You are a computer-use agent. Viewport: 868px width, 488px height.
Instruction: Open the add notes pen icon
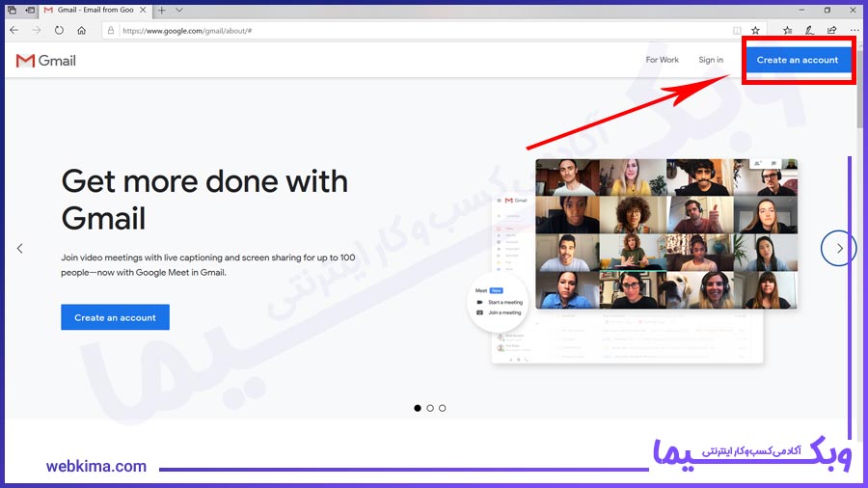pyautogui.click(x=809, y=31)
